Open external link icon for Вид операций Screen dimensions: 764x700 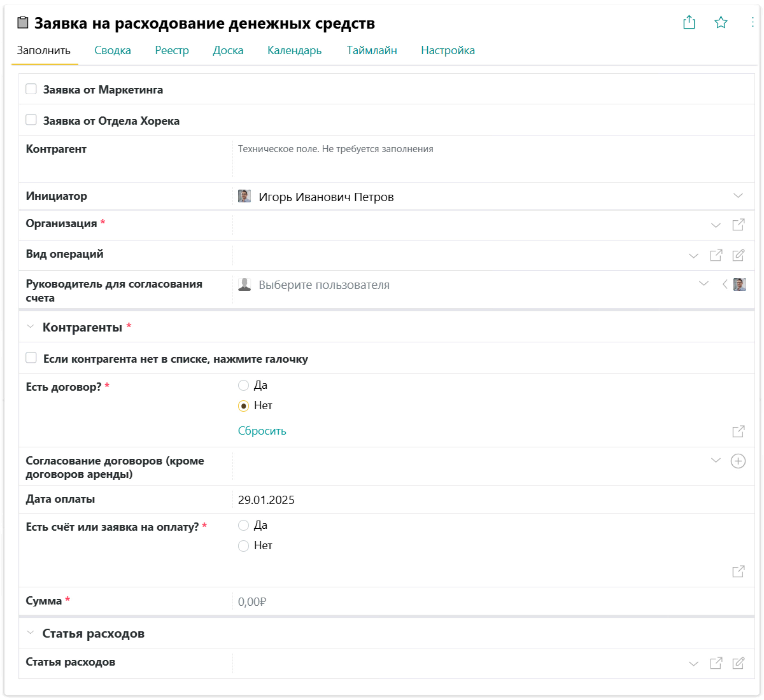716,255
